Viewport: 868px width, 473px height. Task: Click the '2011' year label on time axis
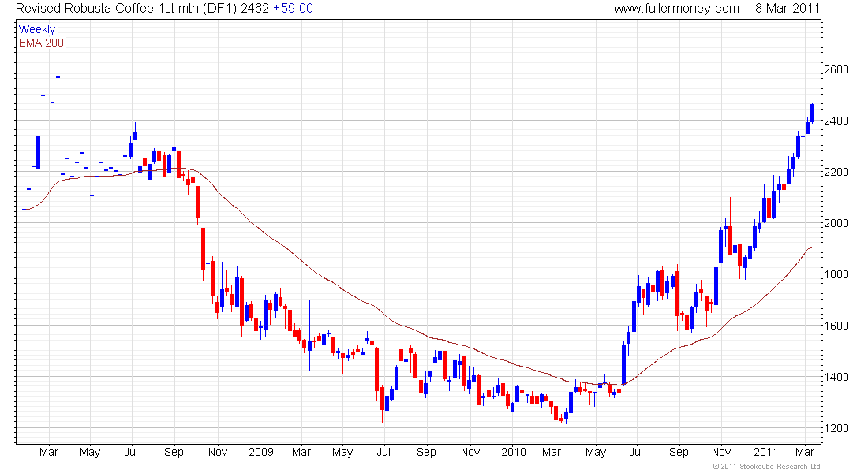(x=765, y=452)
